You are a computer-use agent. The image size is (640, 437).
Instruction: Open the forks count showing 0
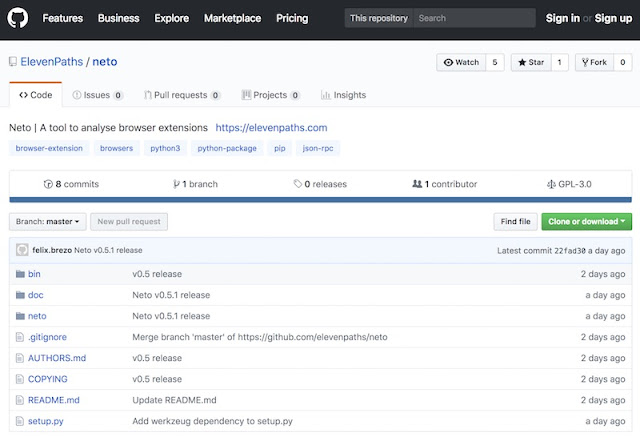point(622,62)
